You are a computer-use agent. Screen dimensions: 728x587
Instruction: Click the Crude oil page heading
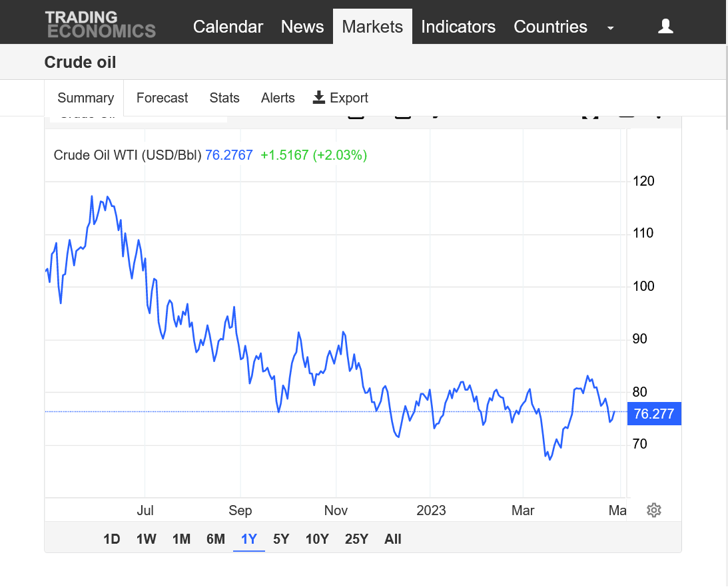pyautogui.click(x=80, y=62)
